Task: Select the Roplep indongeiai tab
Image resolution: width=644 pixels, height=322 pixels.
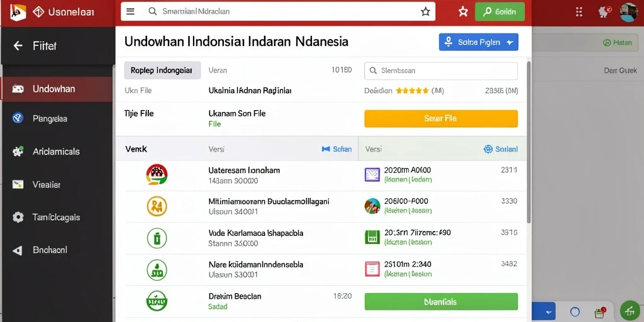Action: [x=162, y=70]
